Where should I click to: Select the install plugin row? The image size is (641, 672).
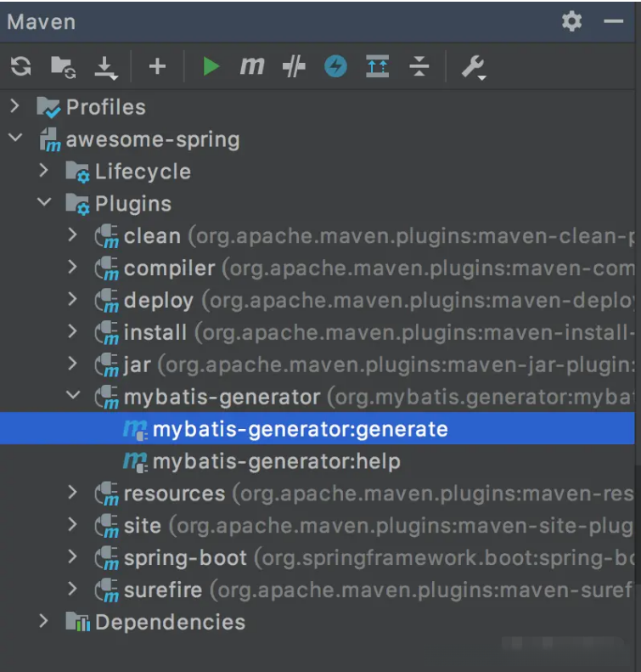point(318,332)
